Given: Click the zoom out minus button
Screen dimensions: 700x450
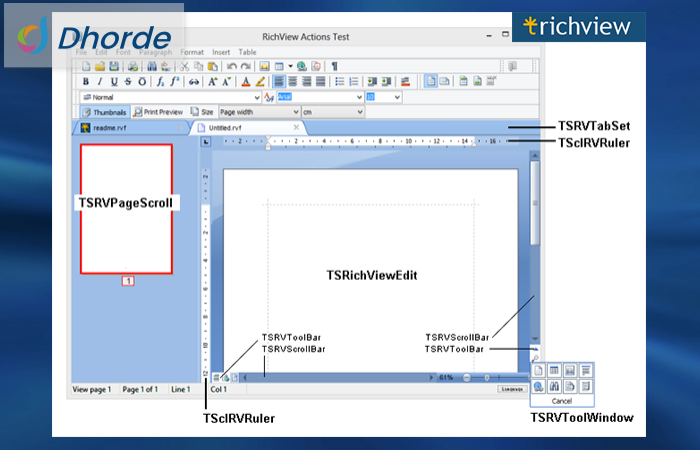Looking at the screenshot, I should tap(467, 378).
